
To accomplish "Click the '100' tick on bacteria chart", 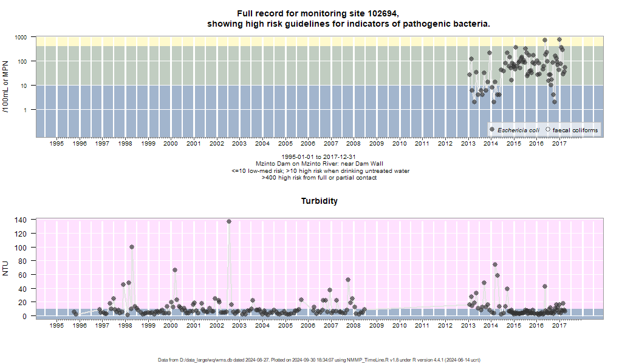I will point(22,61).
